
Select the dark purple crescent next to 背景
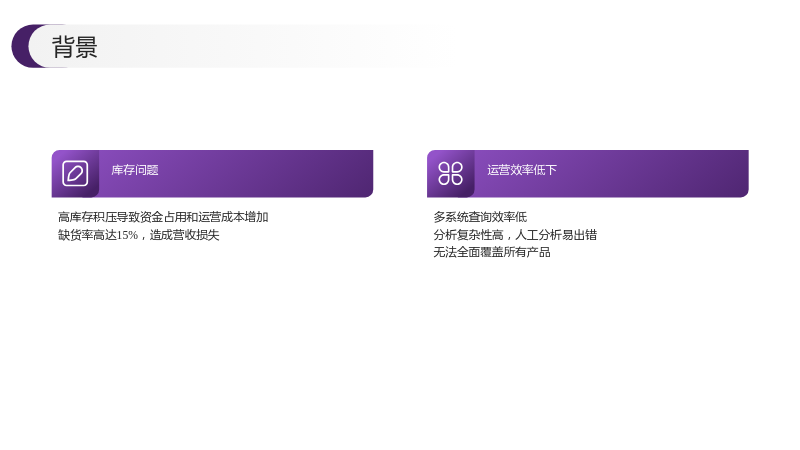21,46
